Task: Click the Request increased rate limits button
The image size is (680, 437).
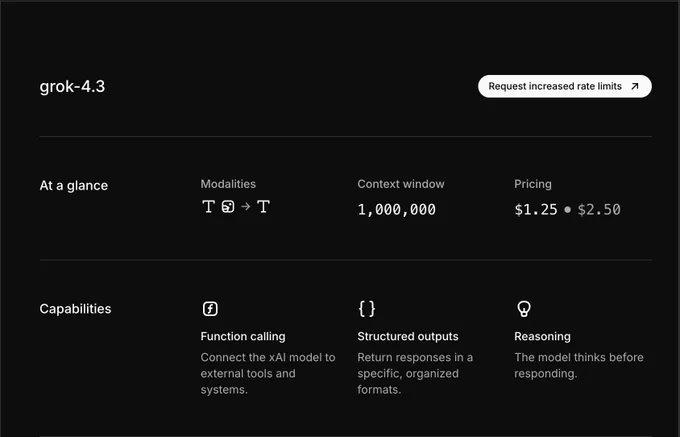Action: [565, 86]
